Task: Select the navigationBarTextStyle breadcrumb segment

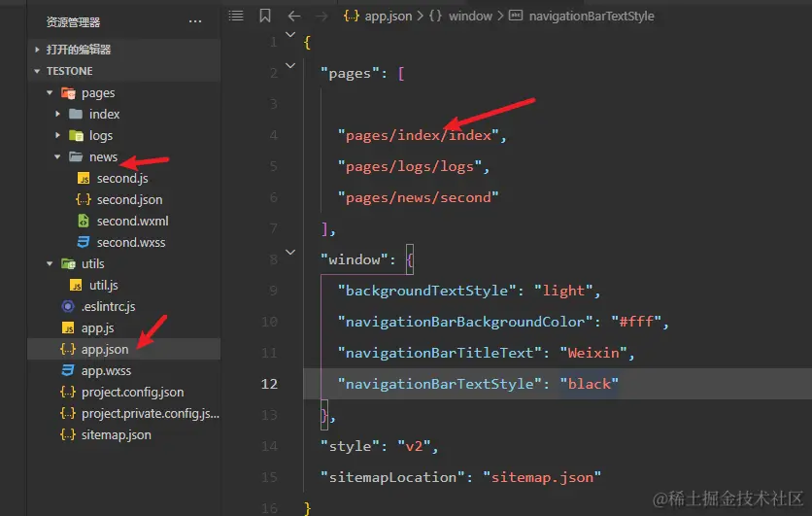Action: click(592, 17)
